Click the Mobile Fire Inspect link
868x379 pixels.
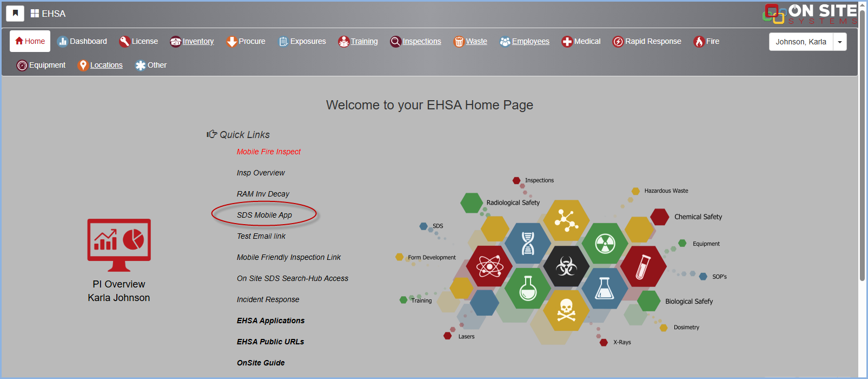point(268,152)
